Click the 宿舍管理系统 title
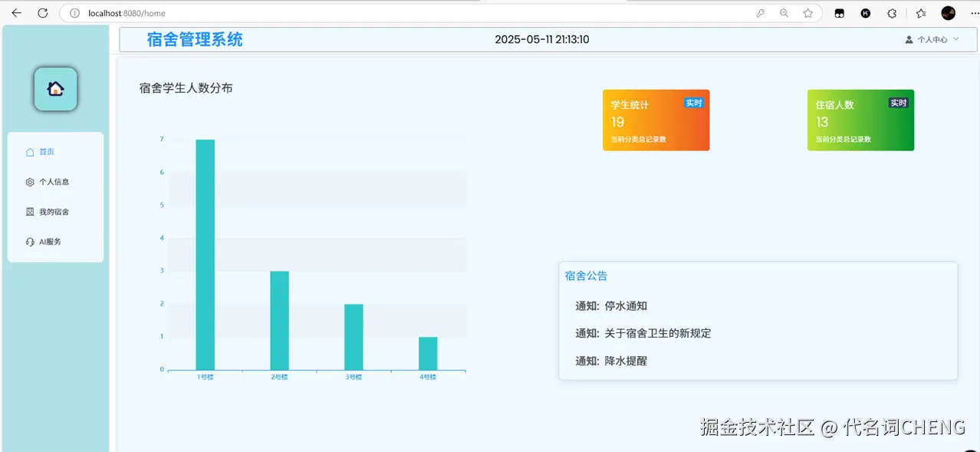 195,40
